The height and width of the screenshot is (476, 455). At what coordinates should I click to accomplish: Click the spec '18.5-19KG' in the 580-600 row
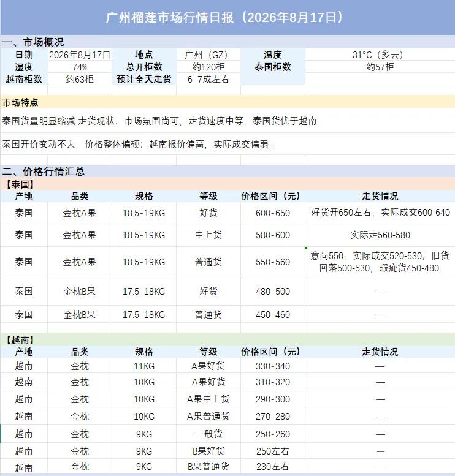144,235
